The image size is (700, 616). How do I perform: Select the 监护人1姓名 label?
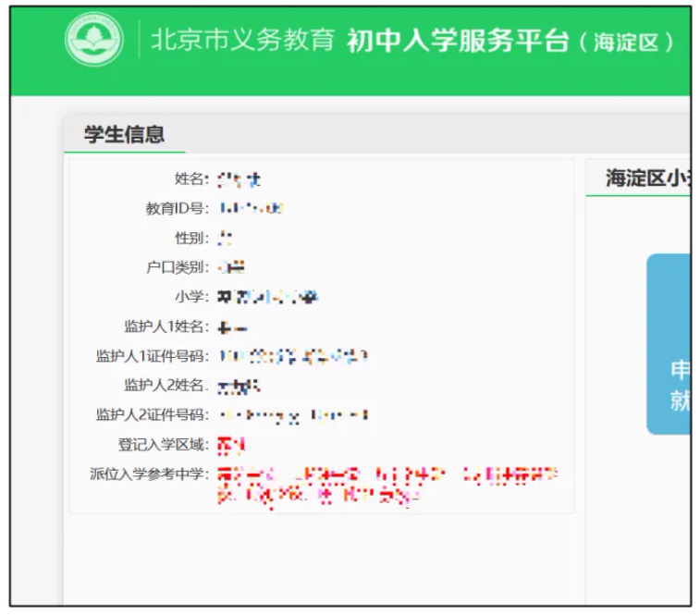tap(166, 326)
